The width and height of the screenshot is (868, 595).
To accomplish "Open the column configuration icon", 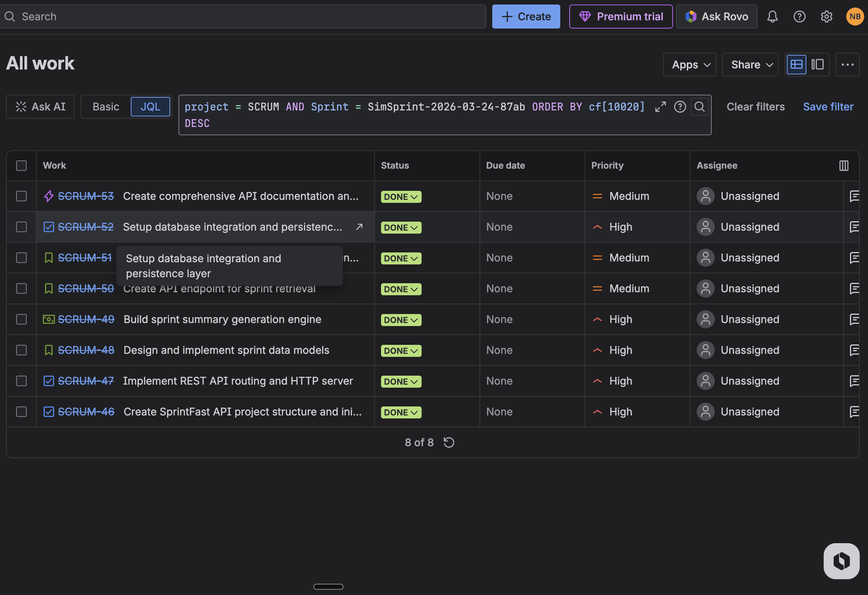I will pyautogui.click(x=844, y=166).
